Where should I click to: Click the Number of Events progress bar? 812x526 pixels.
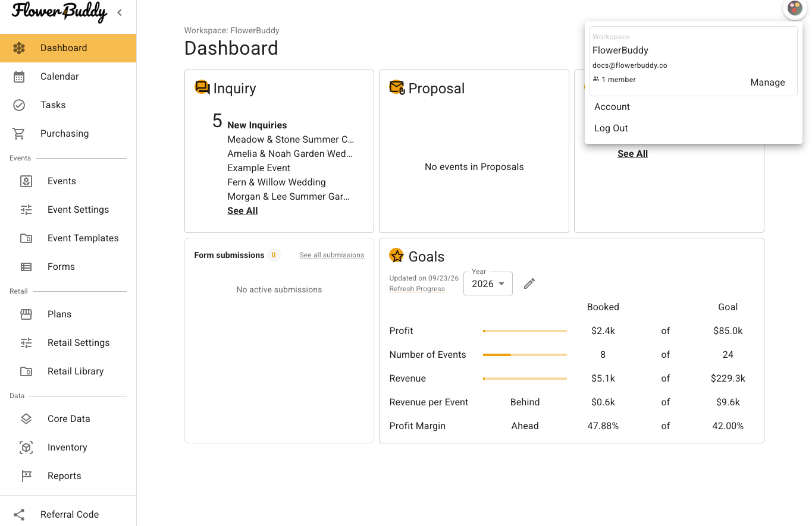[x=525, y=355]
